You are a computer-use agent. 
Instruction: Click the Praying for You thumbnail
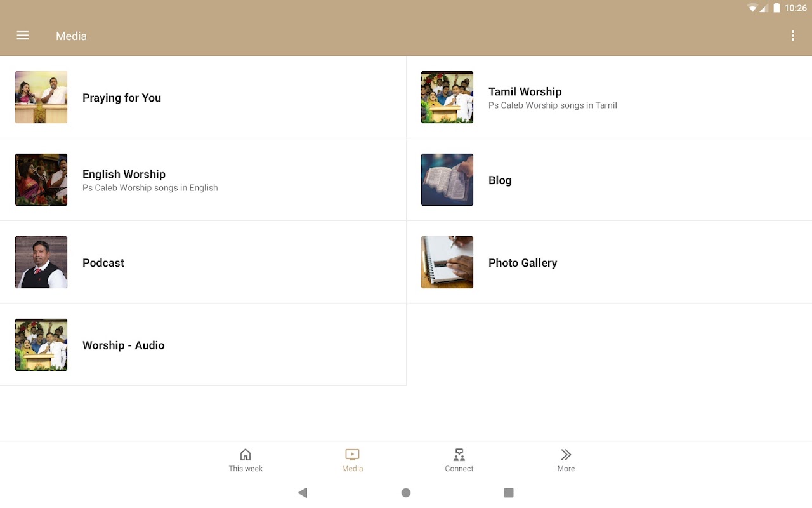click(x=41, y=97)
